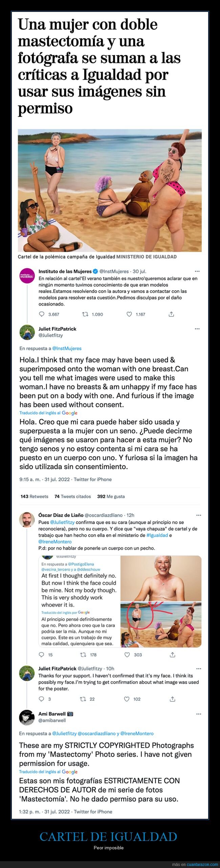The width and height of the screenshot is (220, 868).
Task: Open the #Igualdad hashtag link
Action: 157,535
